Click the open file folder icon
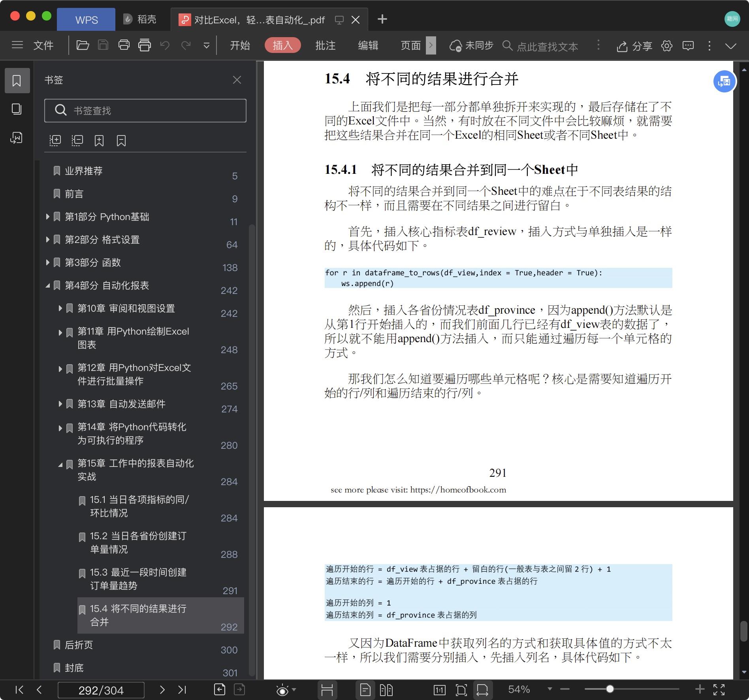The height and width of the screenshot is (700, 749). (x=82, y=45)
